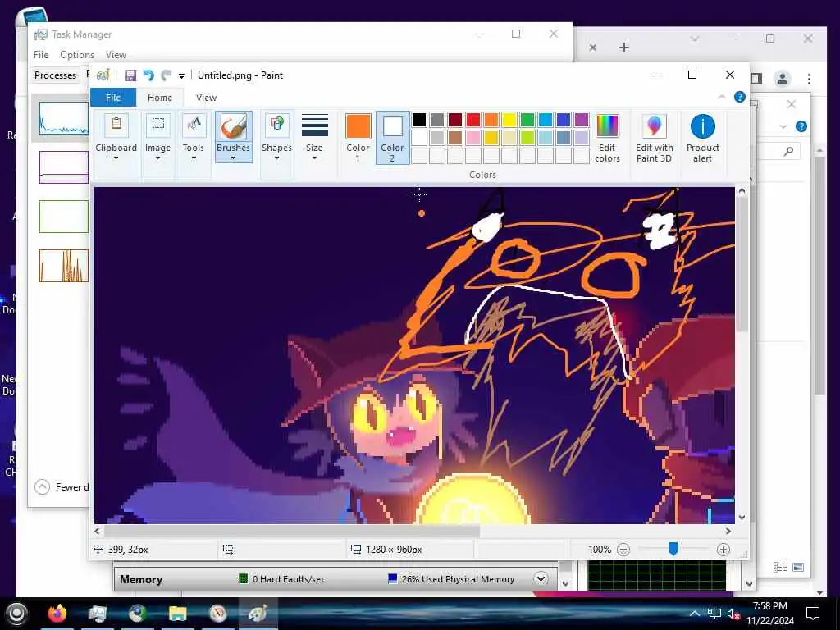Open the Shapes gallery dropdown

[276, 158]
